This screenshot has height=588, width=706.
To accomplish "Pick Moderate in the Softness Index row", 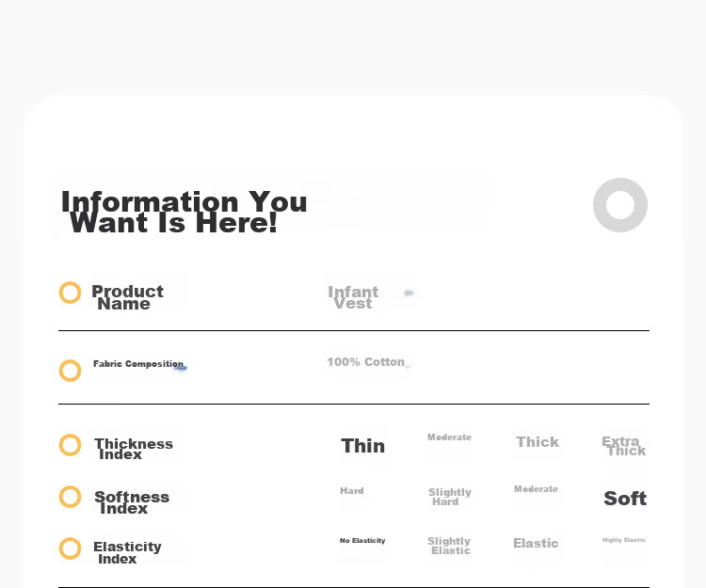I will (x=536, y=489).
